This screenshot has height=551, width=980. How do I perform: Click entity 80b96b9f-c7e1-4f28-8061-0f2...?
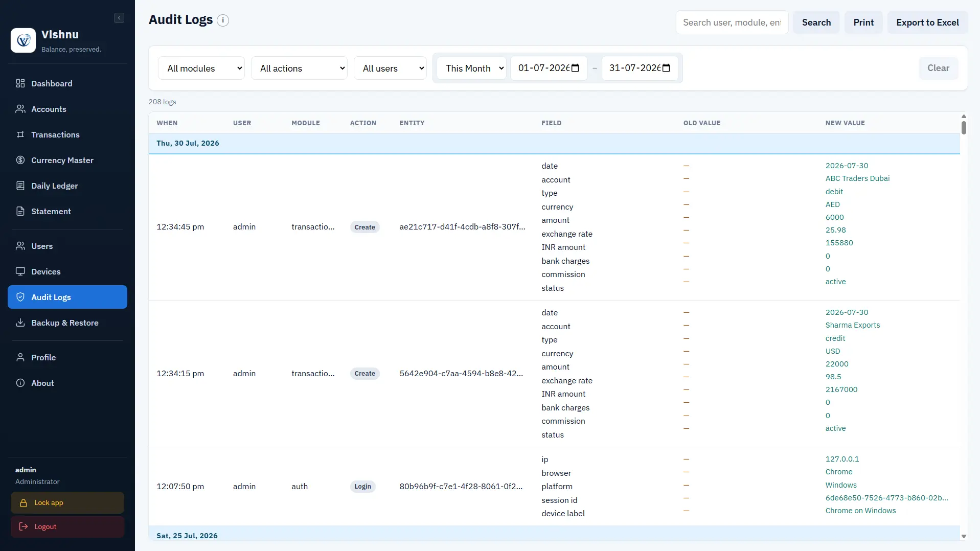pos(461,487)
